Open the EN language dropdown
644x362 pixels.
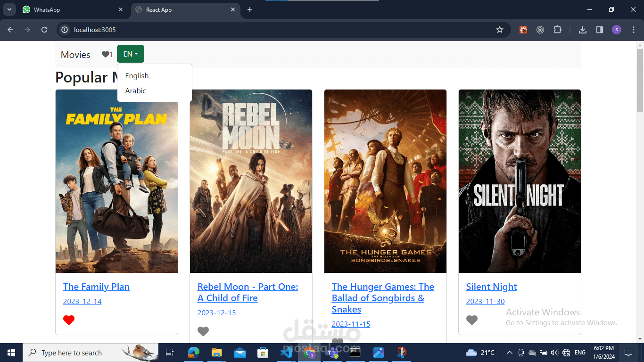click(131, 54)
